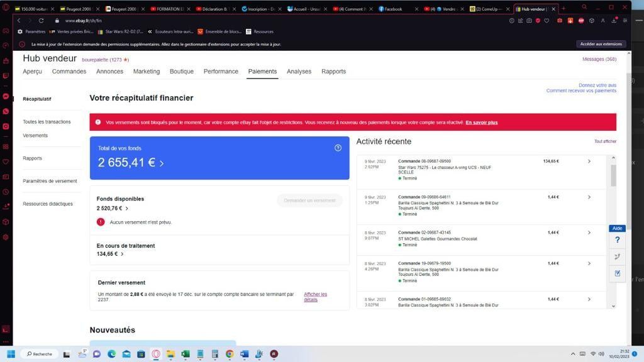The width and height of the screenshot is (644, 362).
Task: Switch to the Performance tab
Action: tap(221, 72)
